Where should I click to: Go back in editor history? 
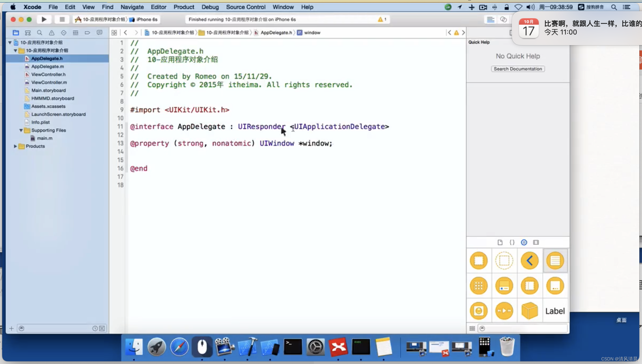point(126,33)
